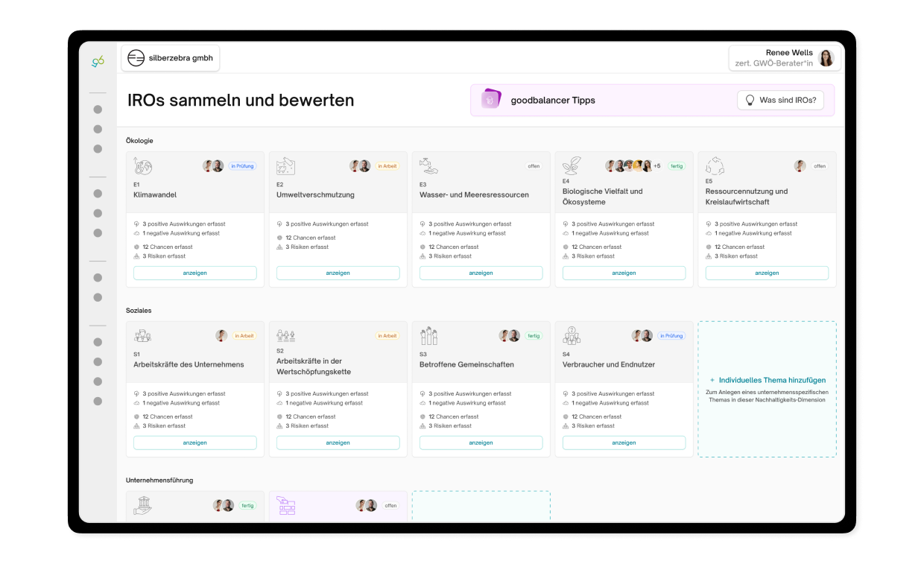This screenshot has height=564, width=924.
Task: Click the Biologische Vielfalt plant icon
Action: tap(570, 164)
